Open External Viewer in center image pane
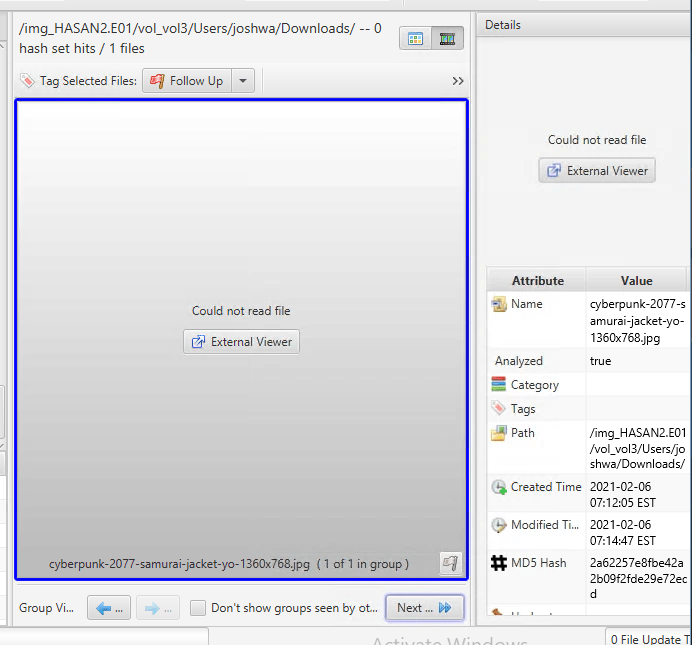This screenshot has height=645, width=692. click(x=241, y=342)
